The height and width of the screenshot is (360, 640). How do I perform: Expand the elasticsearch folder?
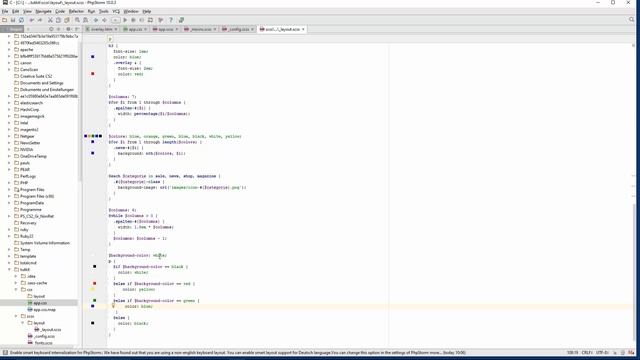9,103
